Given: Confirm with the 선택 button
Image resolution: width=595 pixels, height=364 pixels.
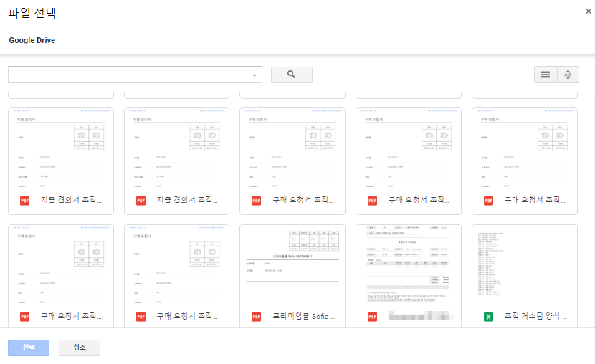Looking at the screenshot, I should coord(29,348).
